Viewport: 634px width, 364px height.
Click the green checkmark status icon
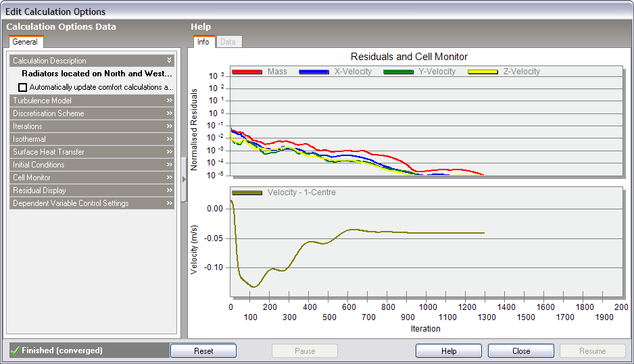(x=14, y=351)
